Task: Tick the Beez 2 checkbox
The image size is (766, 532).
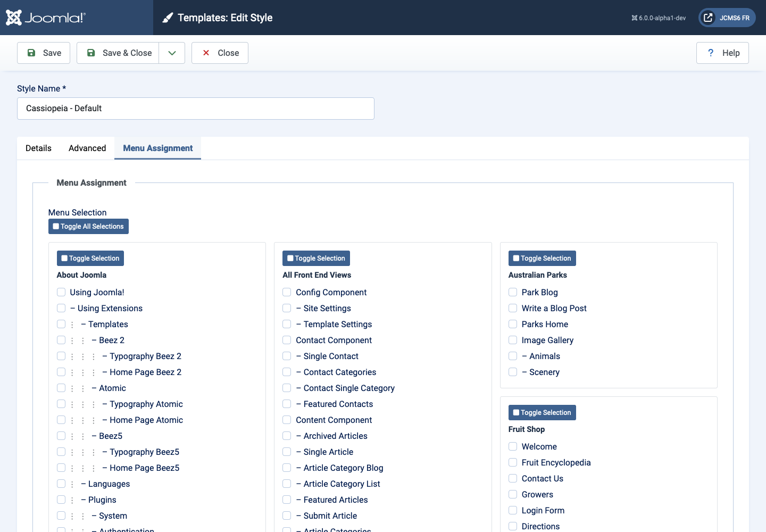Action: pos(61,340)
